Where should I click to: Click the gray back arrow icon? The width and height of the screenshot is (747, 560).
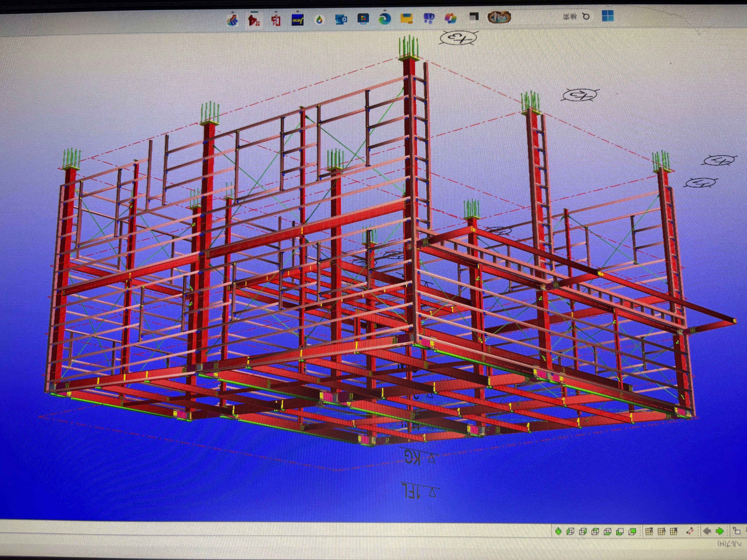[x=707, y=531]
